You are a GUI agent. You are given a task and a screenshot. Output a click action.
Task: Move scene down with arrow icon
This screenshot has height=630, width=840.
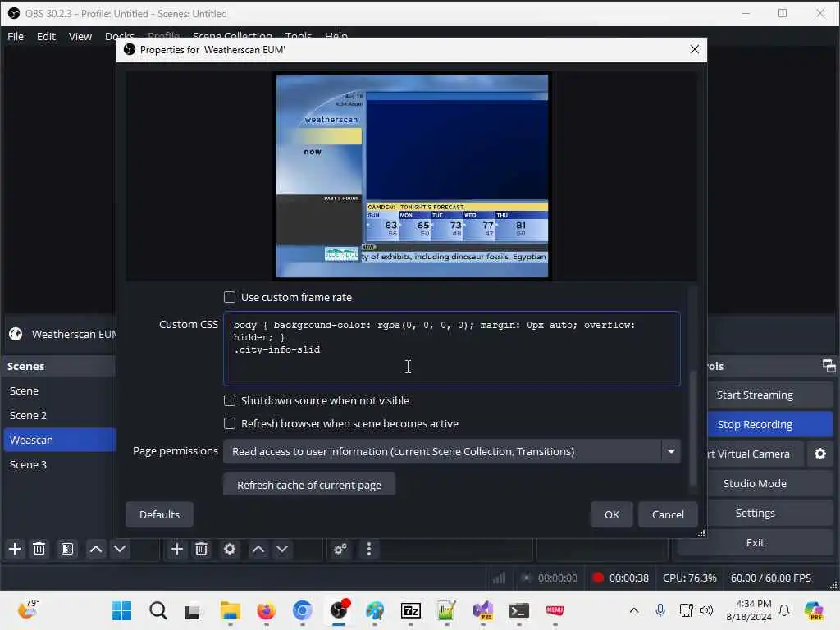[120, 549]
